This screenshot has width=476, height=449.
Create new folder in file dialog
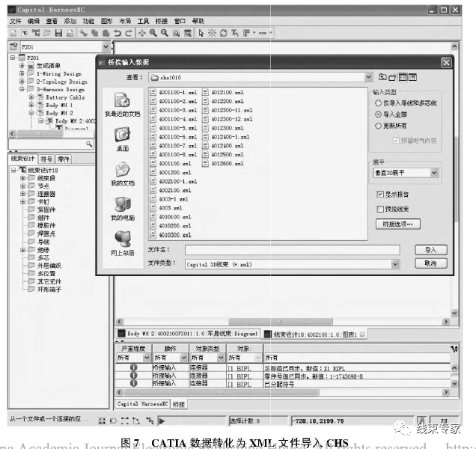tap(392, 77)
